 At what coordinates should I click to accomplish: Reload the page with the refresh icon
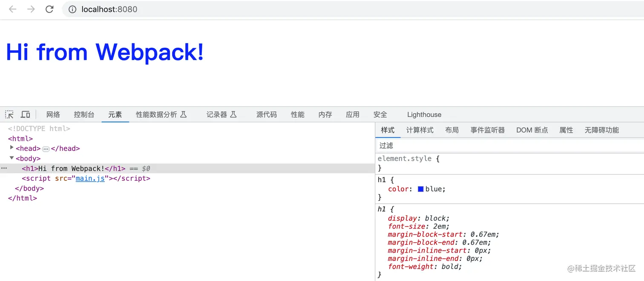click(x=49, y=9)
